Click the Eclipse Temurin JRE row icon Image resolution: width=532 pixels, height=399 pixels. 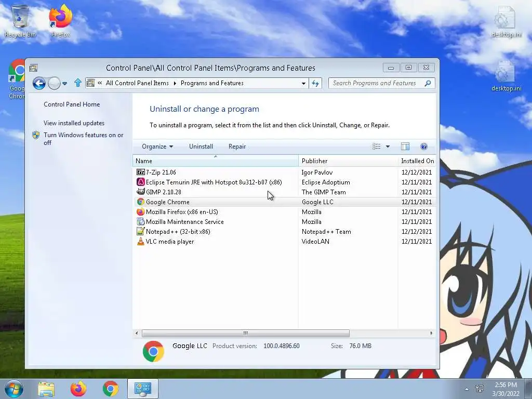pyautogui.click(x=140, y=182)
